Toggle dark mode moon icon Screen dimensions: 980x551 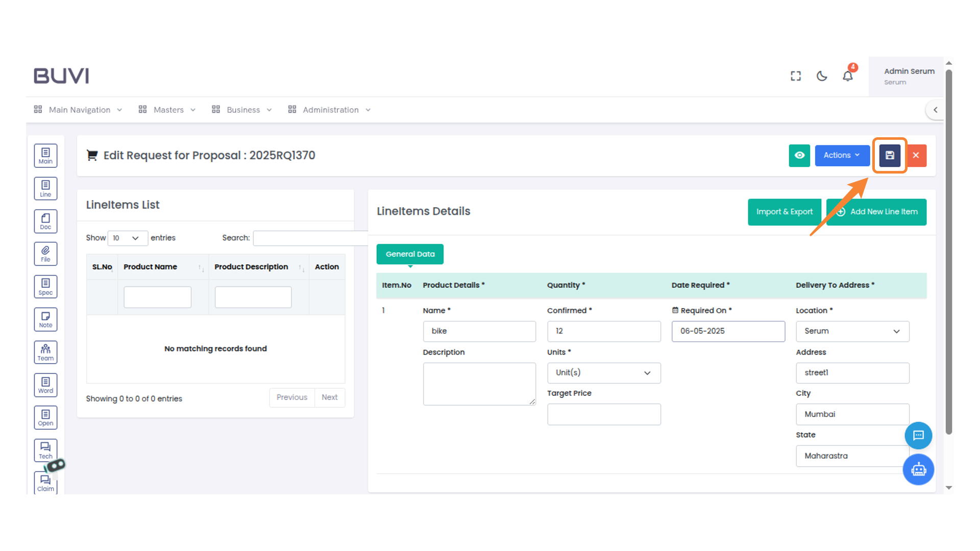821,76
